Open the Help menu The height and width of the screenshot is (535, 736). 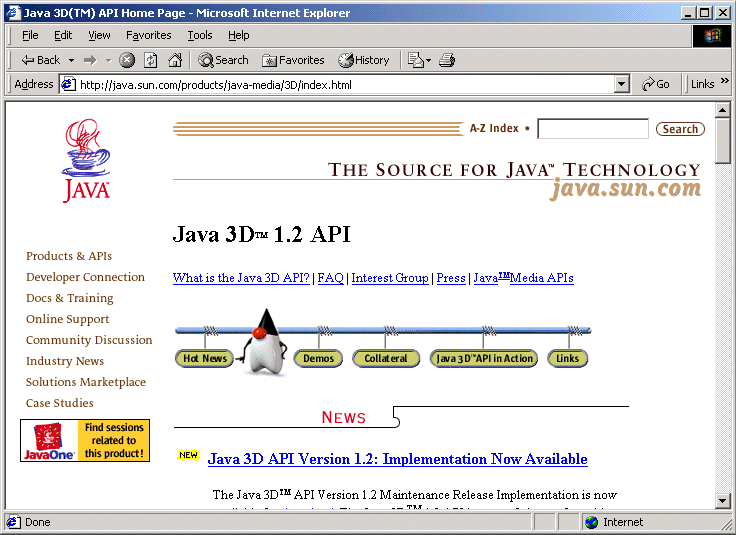(238, 35)
